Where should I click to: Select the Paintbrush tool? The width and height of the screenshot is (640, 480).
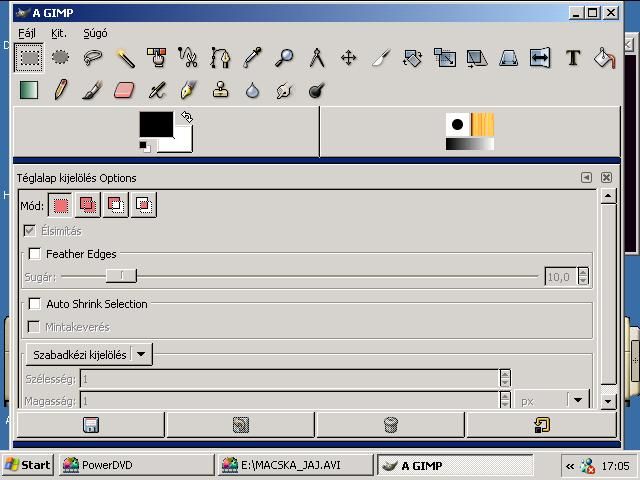93,90
